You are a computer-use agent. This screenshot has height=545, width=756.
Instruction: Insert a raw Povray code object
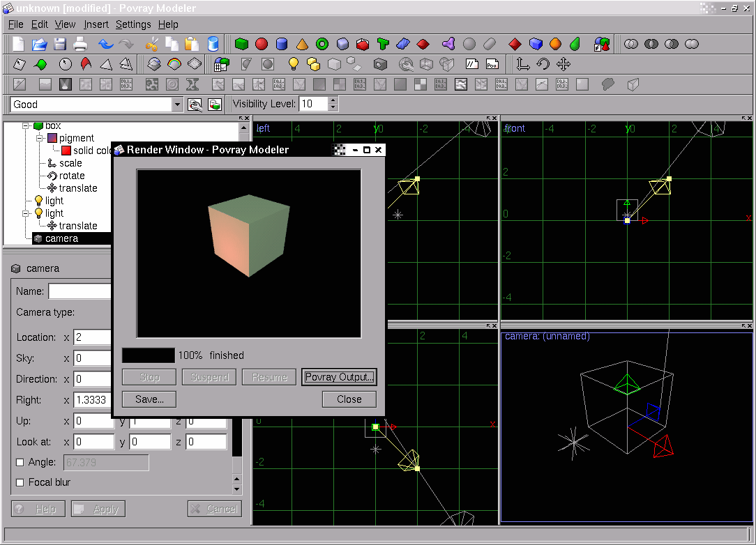coord(492,64)
